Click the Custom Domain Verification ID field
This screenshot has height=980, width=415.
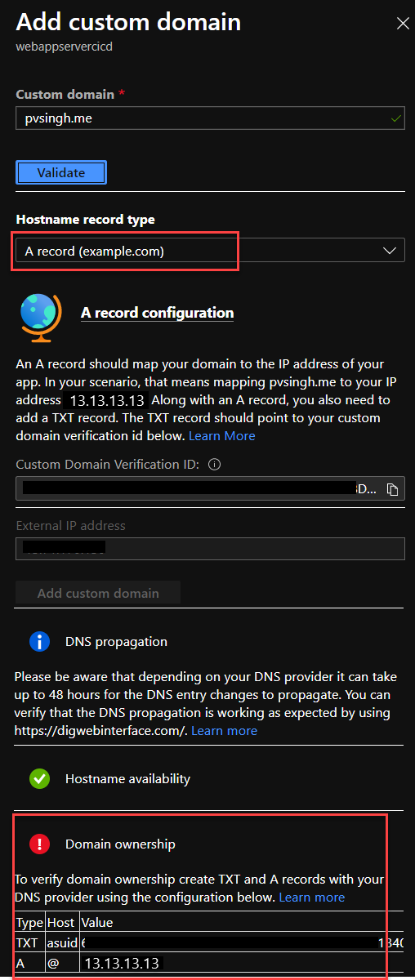(210, 489)
